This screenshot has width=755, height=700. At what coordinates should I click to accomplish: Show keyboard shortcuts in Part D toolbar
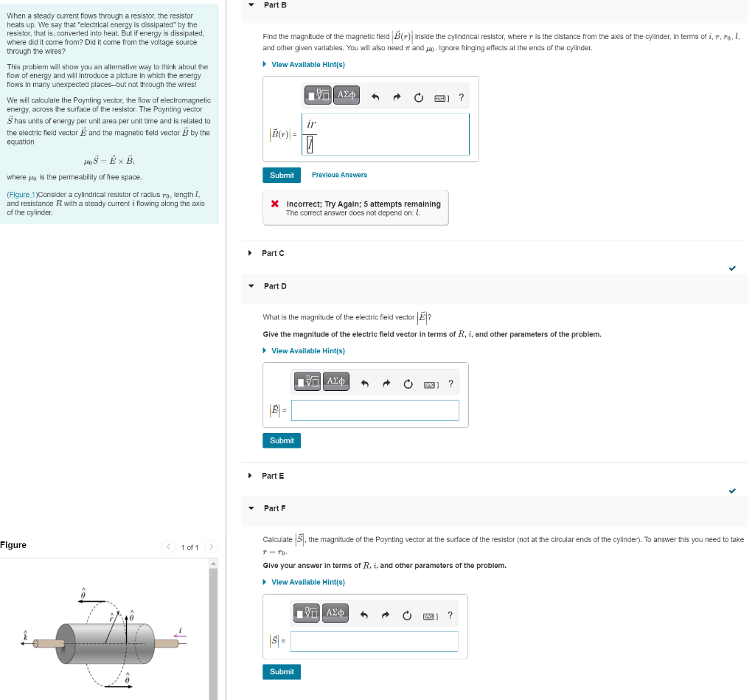coord(431,385)
